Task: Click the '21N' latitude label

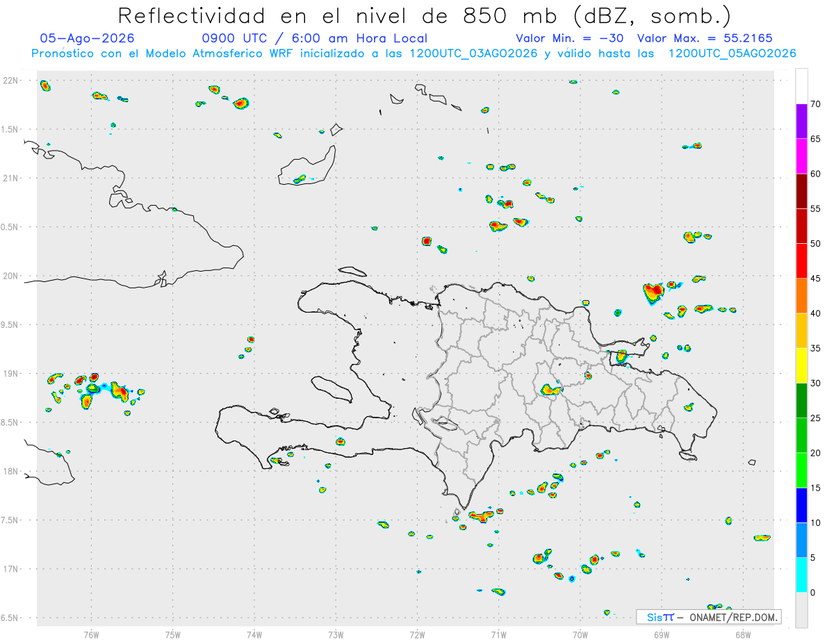Action: [11, 178]
